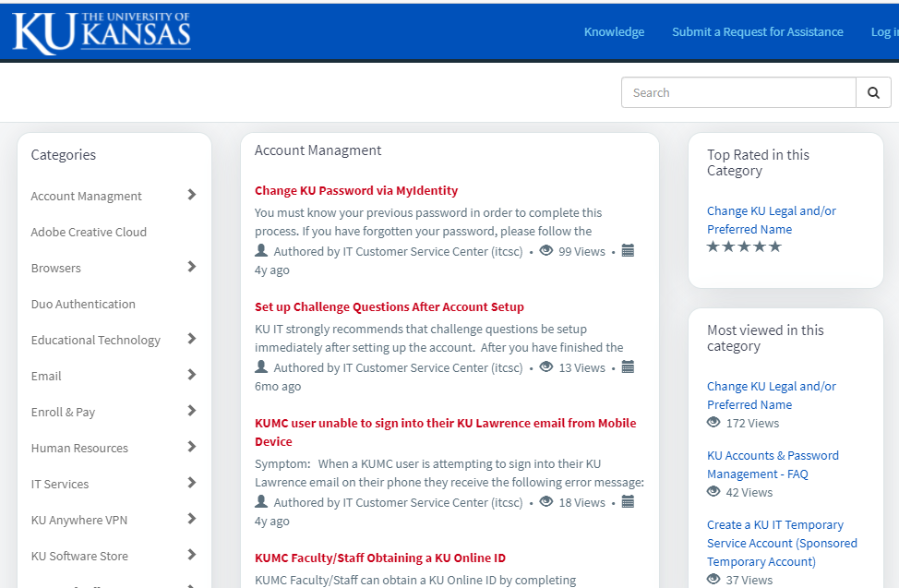Click the search magnifier button
The image size is (899, 588).
pyautogui.click(x=873, y=92)
